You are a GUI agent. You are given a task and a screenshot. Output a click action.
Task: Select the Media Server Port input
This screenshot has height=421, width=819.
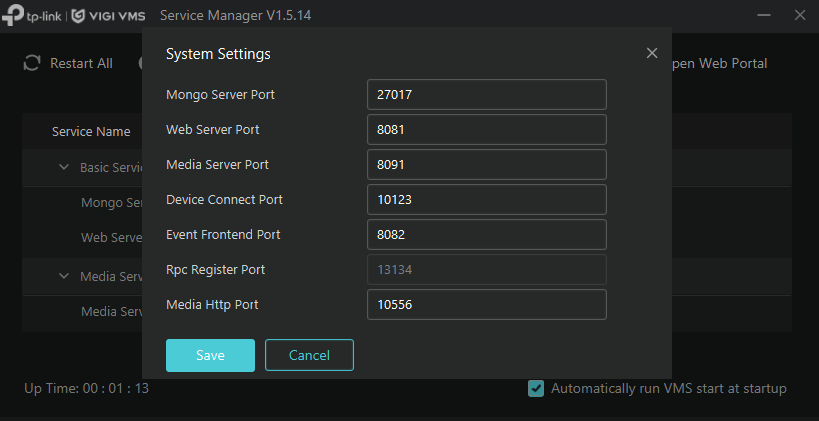(x=486, y=165)
